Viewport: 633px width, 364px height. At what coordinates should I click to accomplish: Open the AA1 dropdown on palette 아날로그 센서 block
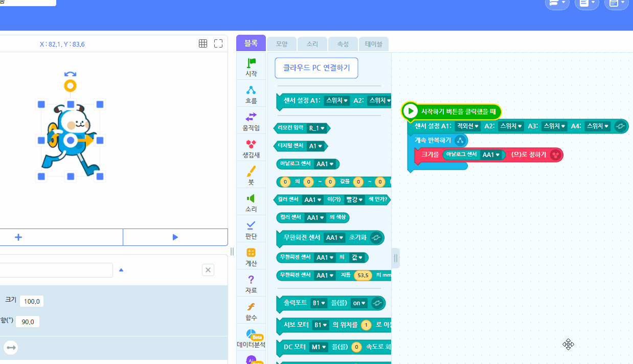(x=325, y=164)
